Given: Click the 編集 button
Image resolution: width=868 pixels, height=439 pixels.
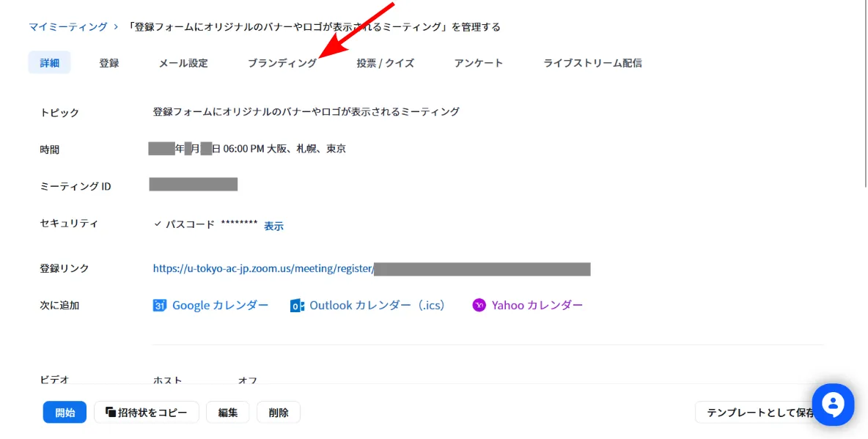Looking at the screenshot, I should pyautogui.click(x=227, y=413).
